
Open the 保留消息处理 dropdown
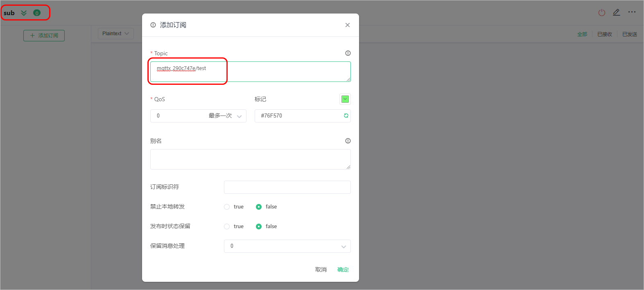(x=287, y=246)
